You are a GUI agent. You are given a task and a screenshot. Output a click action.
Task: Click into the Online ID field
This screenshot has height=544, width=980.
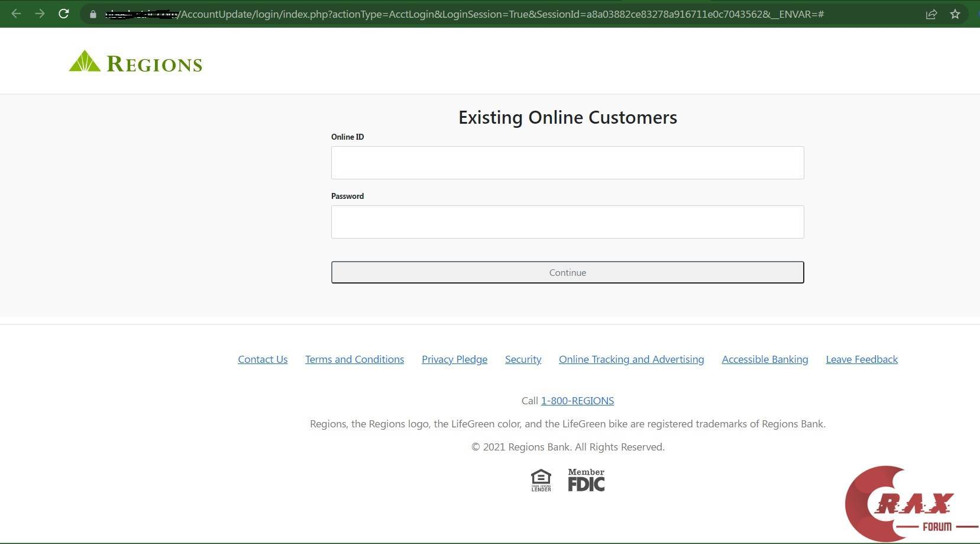click(568, 163)
